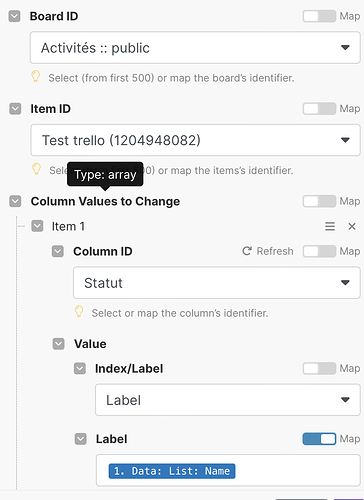The image size is (364, 500).
Task: Remove Item 1 with the X icon
Action: tap(352, 226)
